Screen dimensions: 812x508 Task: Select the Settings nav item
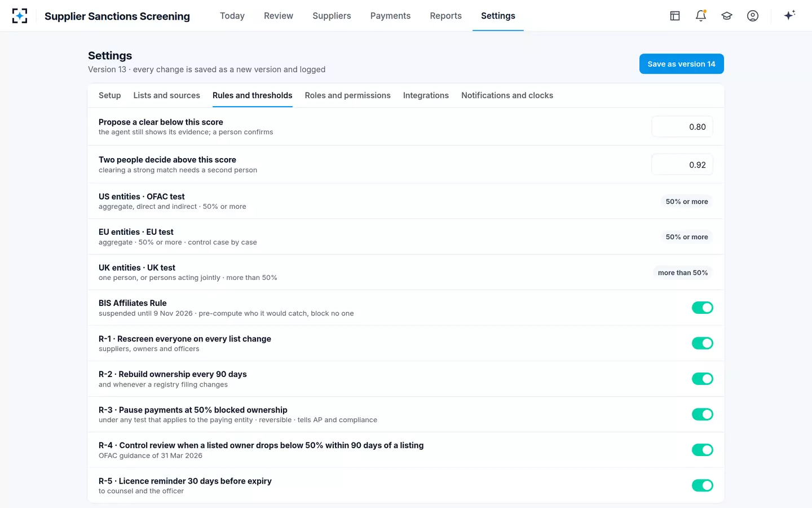[x=498, y=16]
